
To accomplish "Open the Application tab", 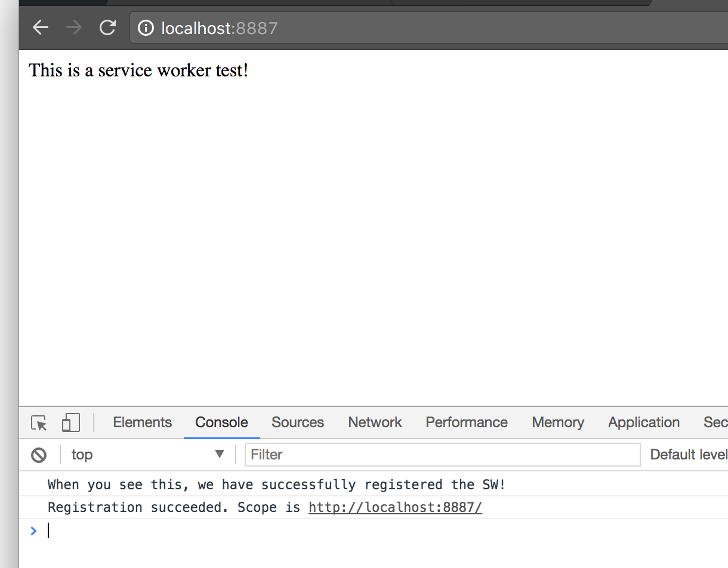I will (643, 422).
